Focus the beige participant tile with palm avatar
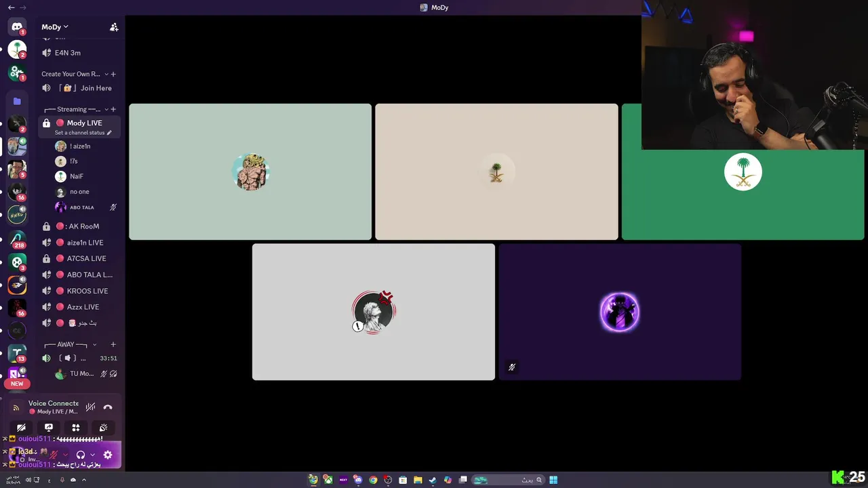Image resolution: width=868 pixels, height=488 pixels. (496, 171)
